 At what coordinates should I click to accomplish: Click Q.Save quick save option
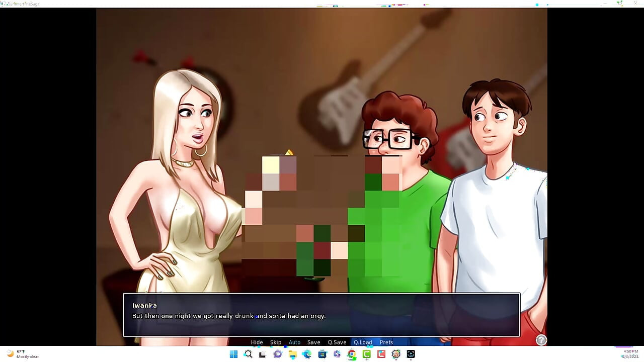pyautogui.click(x=337, y=342)
